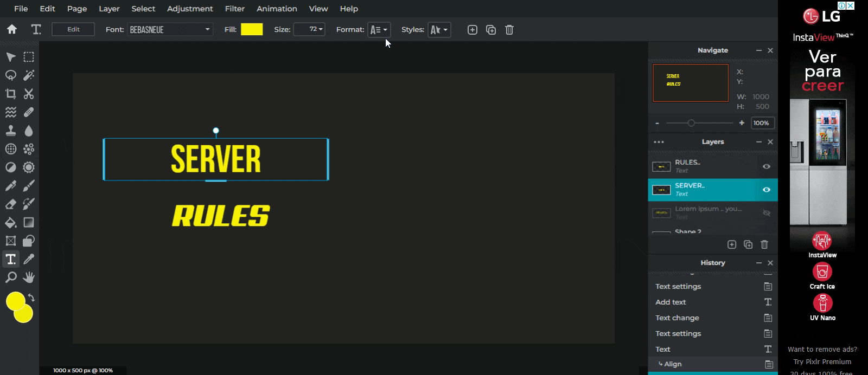This screenshot has width=868, height=375.
Task: Delete layer using Layers panel trash
Action: [x=764, y=244]
